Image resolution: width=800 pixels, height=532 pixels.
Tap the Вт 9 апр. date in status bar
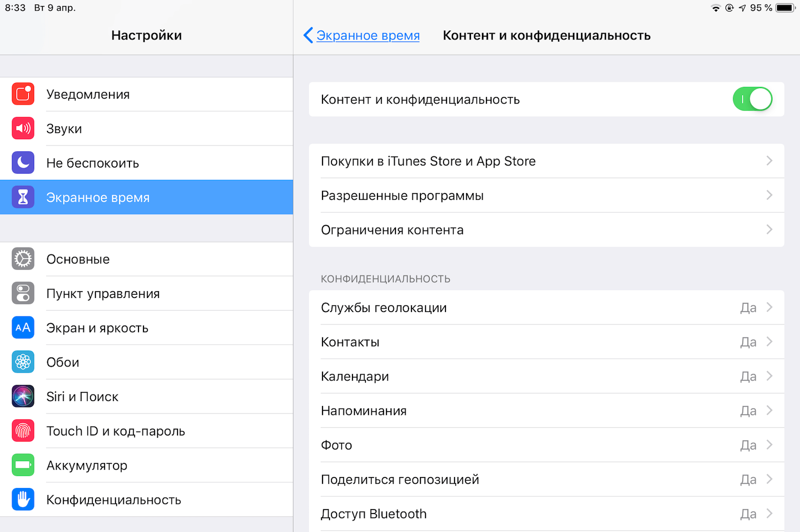55,8
